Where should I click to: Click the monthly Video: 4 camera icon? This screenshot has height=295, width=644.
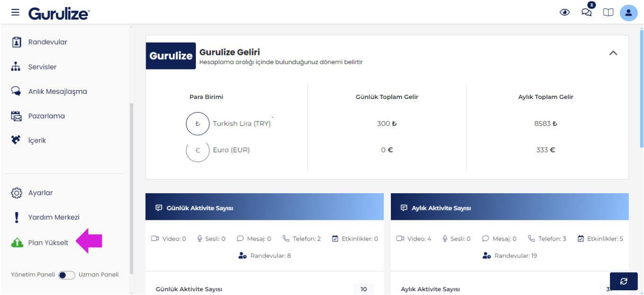click(400, 239)
